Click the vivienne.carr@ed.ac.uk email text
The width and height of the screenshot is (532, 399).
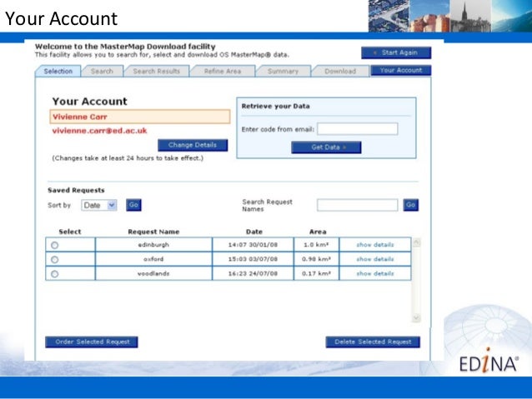coord(99,131)
